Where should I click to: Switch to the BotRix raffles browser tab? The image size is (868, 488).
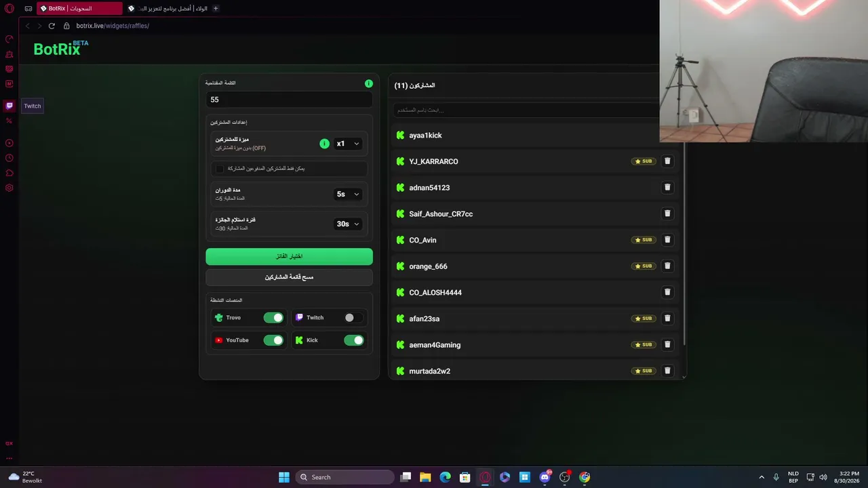[79, 8]
